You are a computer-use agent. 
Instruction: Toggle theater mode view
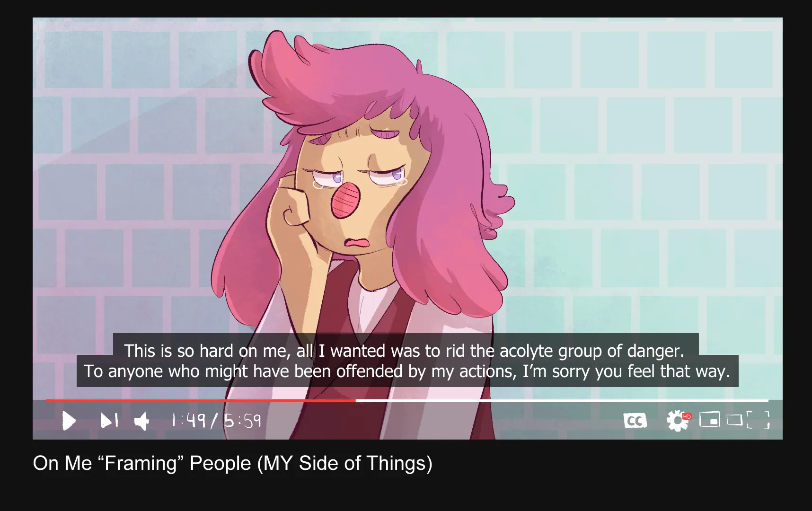(x=735, y=420)
